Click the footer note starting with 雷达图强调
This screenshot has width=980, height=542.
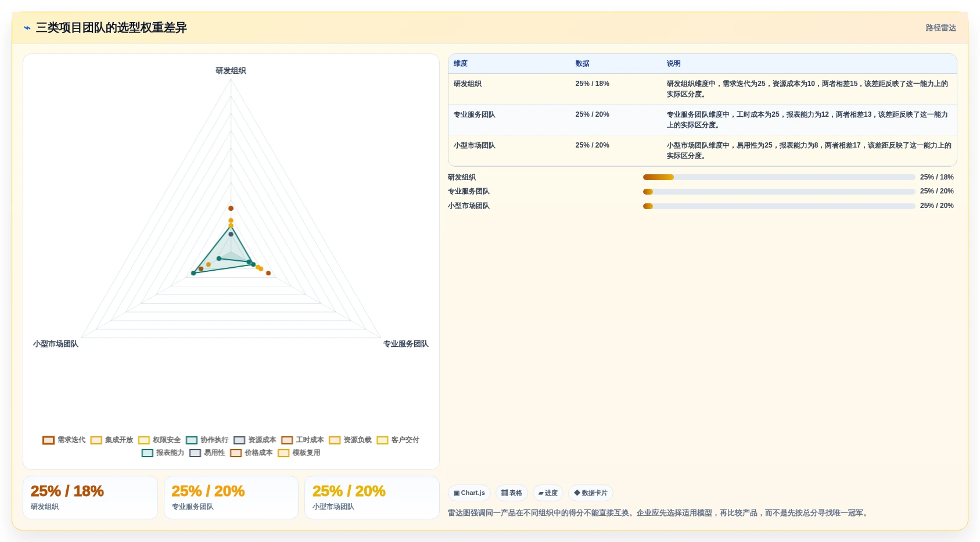pyautogui.click(x=659, y=513)
